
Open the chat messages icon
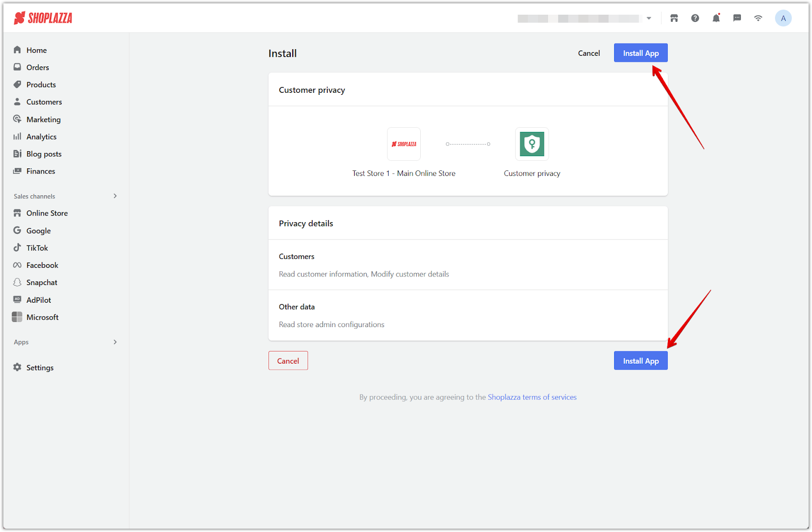737,18
